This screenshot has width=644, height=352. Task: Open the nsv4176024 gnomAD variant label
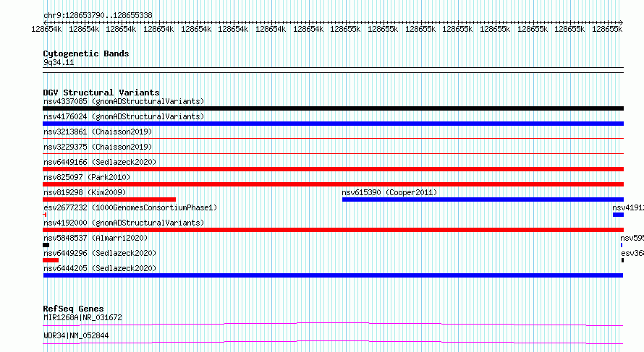[x=124, y=116]
